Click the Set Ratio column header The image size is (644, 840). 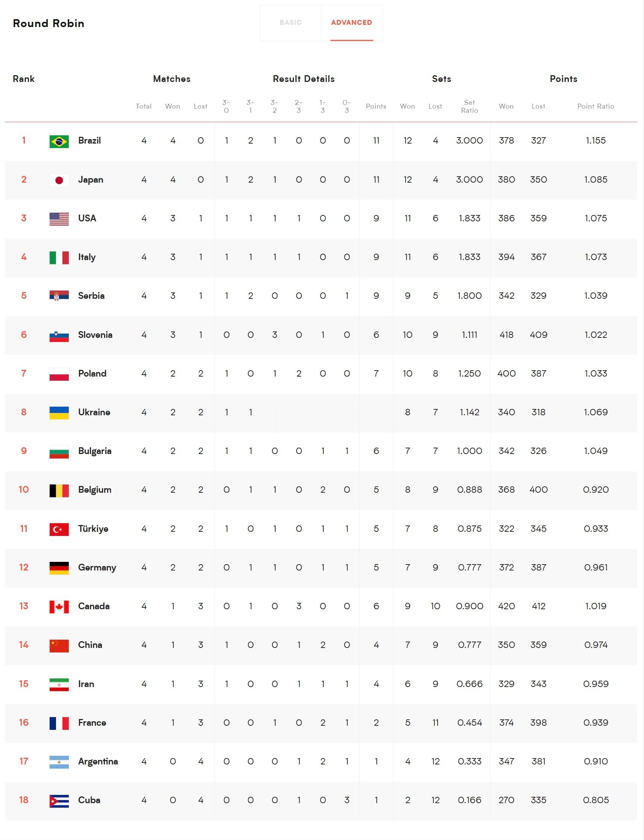coord(469,106)
